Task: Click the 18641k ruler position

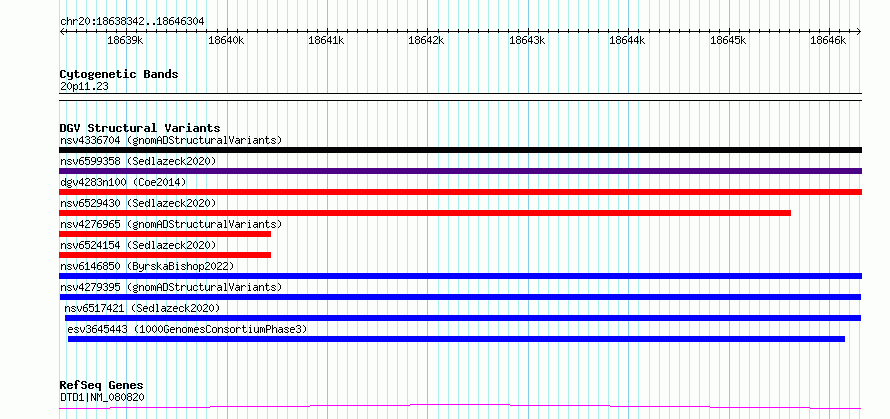Action: click(326, 40)
